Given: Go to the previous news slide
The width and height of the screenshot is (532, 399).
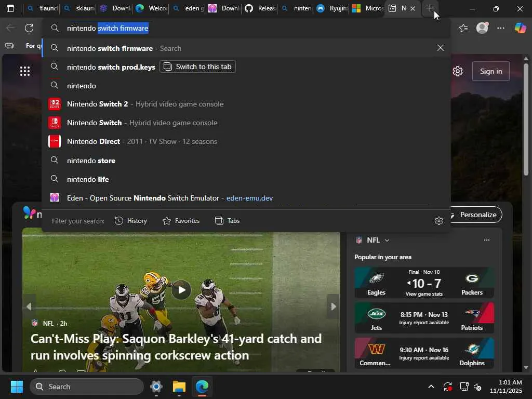Looking at the screenshot, I should click(x=29, y=307).
